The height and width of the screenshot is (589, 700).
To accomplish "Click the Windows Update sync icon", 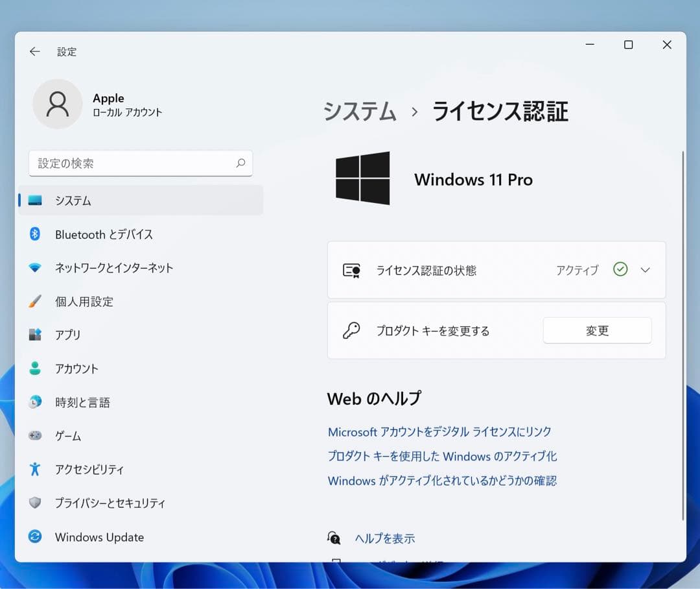I will (x=35, y=537).
